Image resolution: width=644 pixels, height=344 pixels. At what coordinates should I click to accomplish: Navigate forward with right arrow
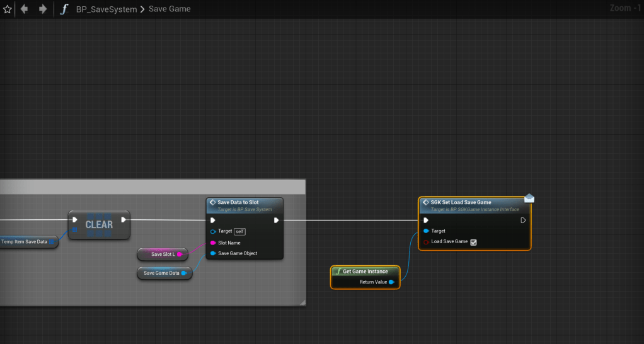point(43,9)
